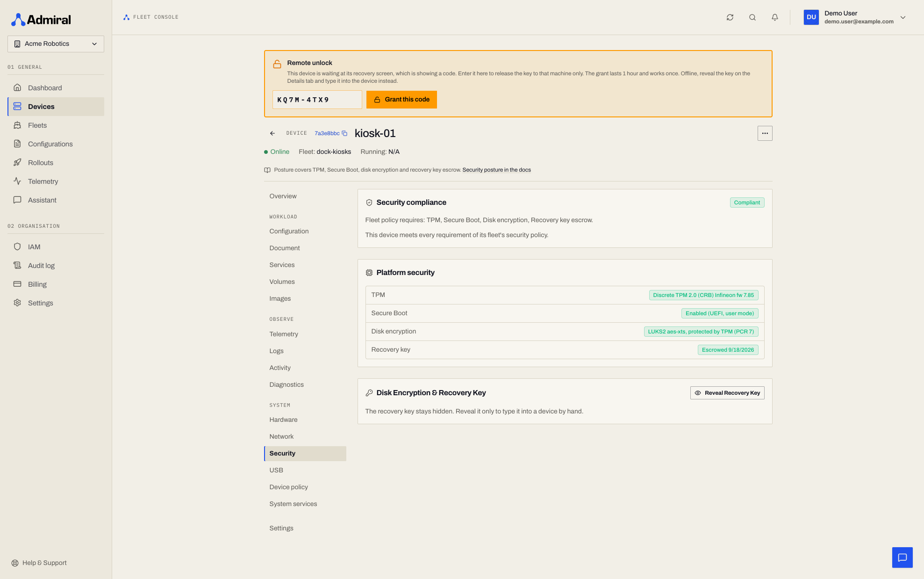Open search with the magnifier icon

coord(752,17)
